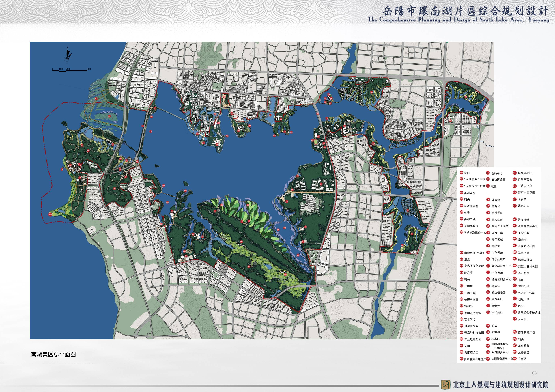
Task: Click the map scale bar
Action: (x=70, y=70)
